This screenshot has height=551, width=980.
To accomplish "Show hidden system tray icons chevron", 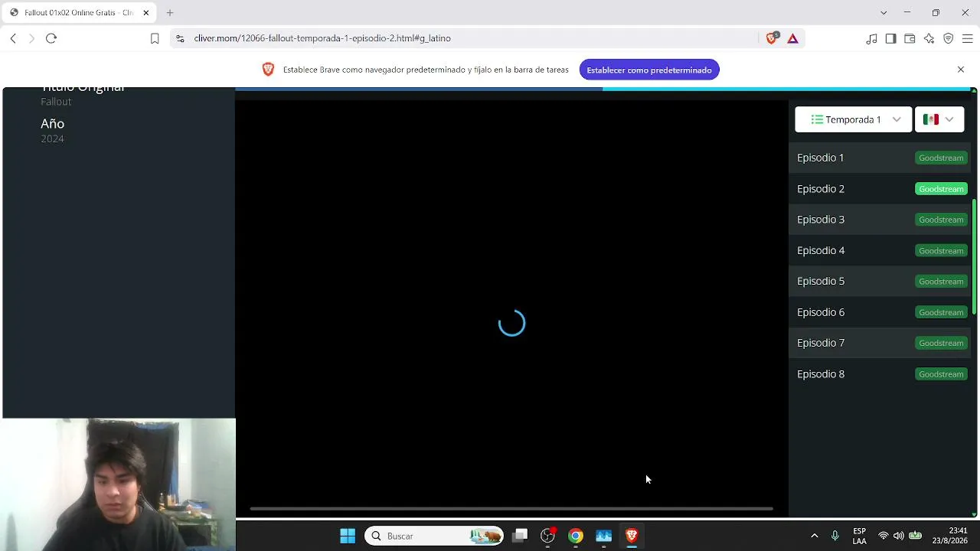I will point(815,536).
